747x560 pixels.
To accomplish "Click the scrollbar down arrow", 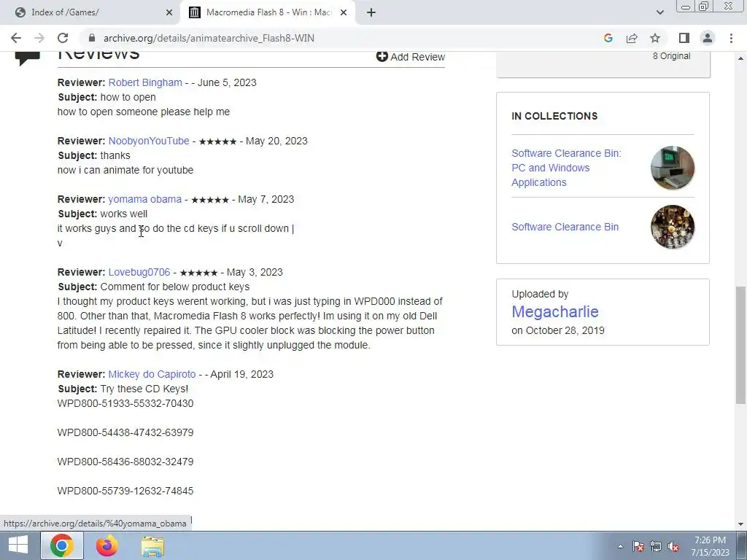I will (741, 524).
